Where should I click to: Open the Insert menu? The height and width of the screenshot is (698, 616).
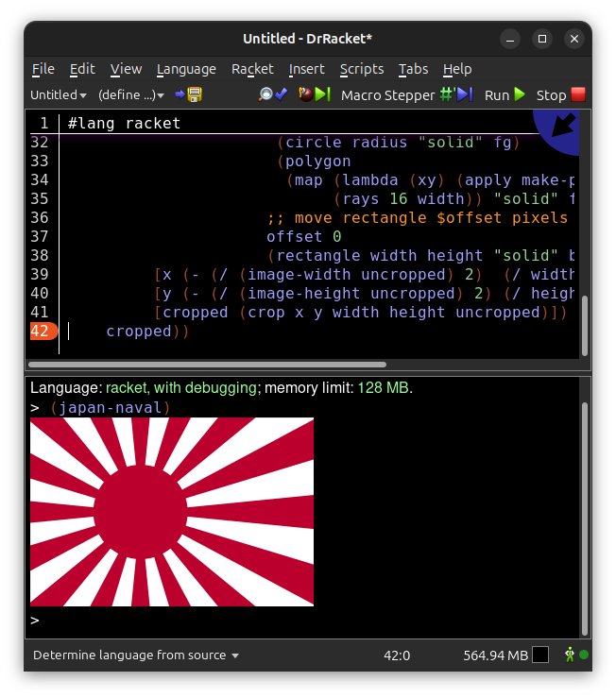tap(306, 69)
